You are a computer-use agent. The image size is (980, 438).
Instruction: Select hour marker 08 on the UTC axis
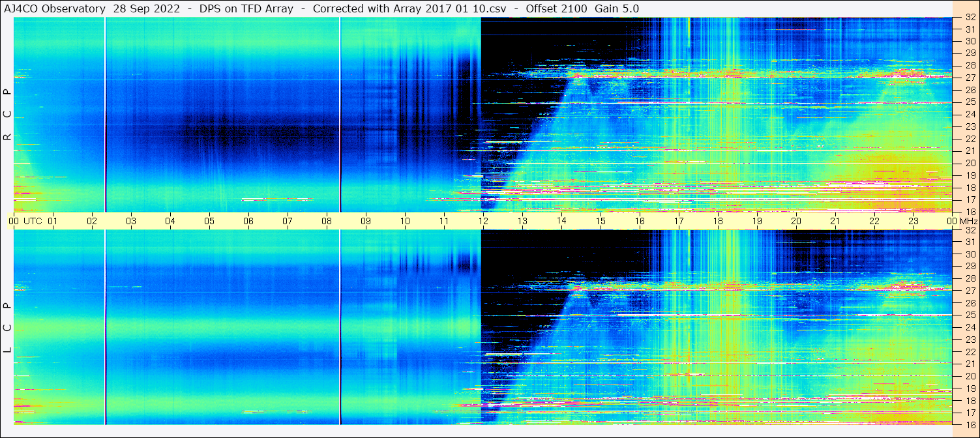327,221
